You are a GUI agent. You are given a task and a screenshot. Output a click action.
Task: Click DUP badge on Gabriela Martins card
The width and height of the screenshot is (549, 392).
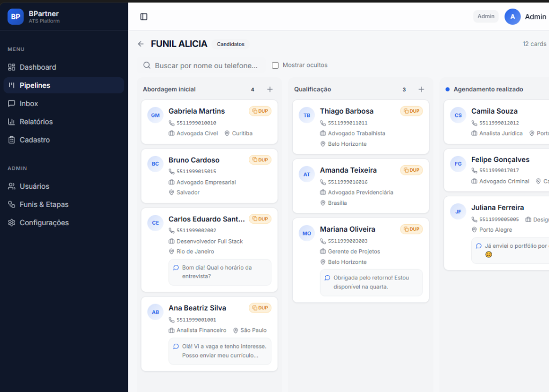(x=260, y=111)
